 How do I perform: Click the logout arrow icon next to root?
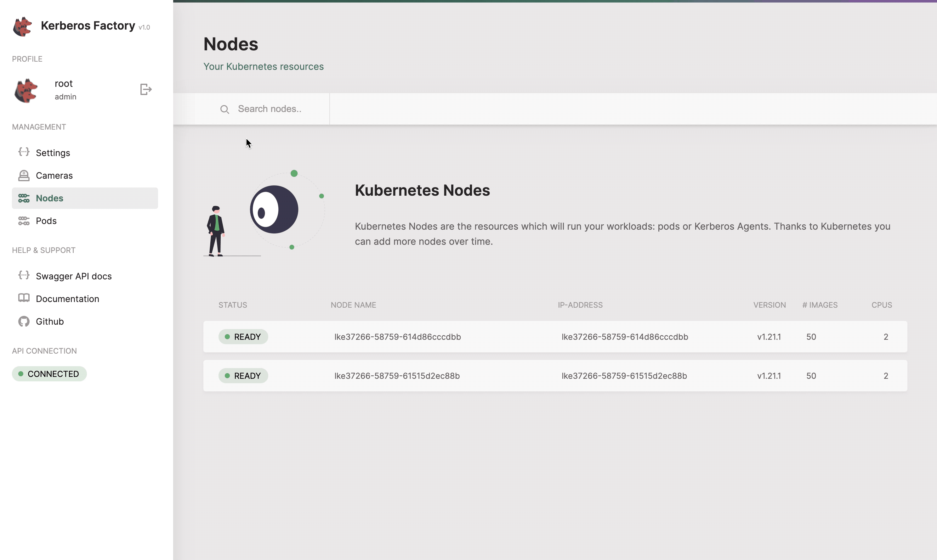(145, 89)
